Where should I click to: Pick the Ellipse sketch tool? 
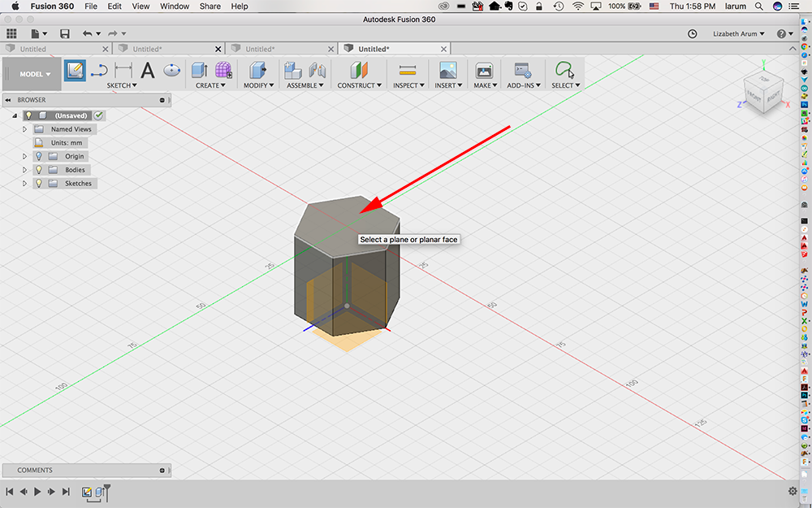(x=171, y=70)
